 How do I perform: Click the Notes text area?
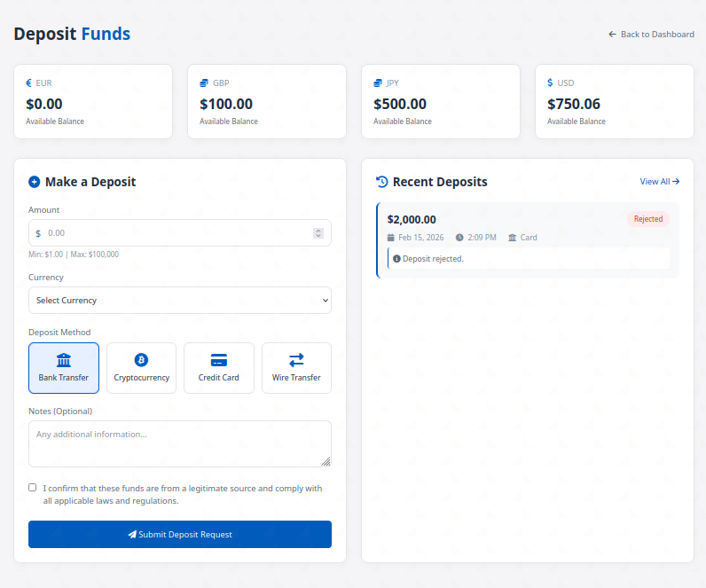coord(180,443)
